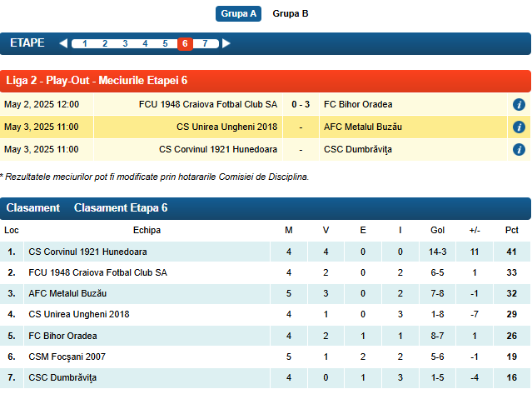The height and width of the screenshot is (394, 532).
Task: Switch to Grupa A tab
Action: 240,13
